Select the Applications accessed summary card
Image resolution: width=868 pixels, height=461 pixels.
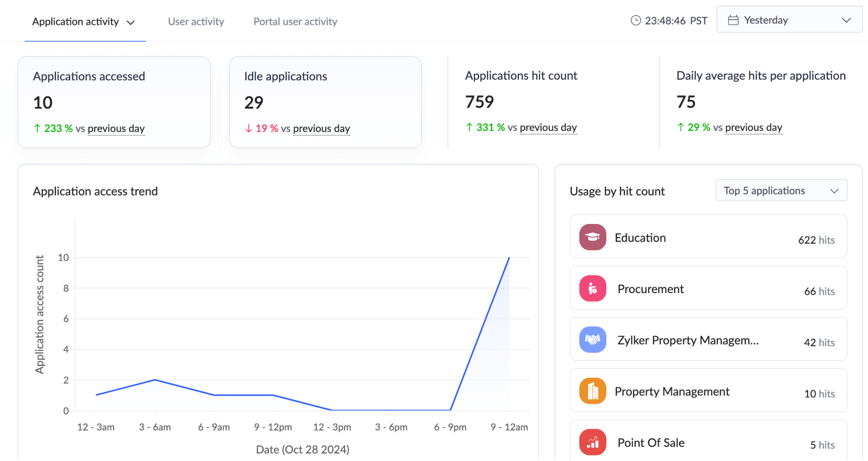pos(114,102)
